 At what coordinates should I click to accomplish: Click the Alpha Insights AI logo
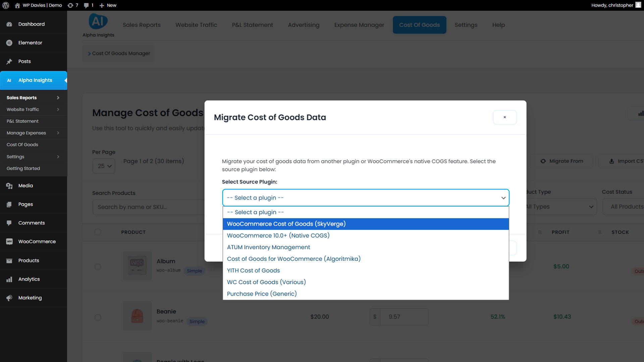98,22
